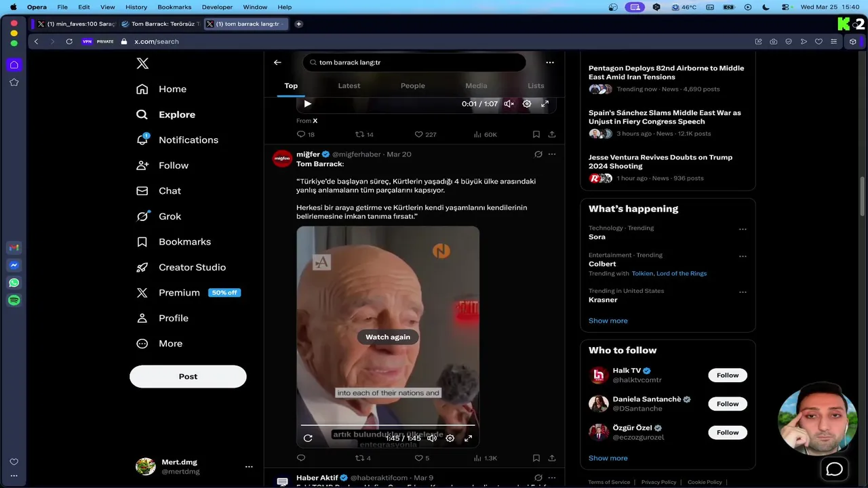
Task: Like the miğfer post with 5 likes
Action: pos(422,458)
